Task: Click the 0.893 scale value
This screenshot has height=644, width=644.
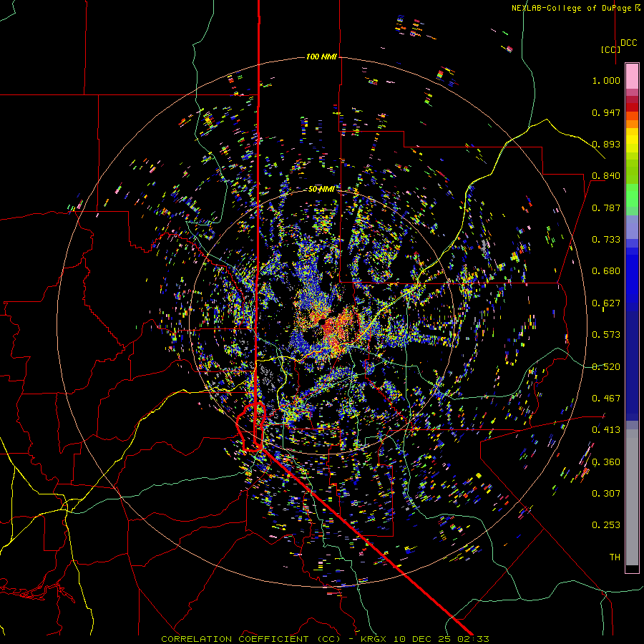Action: (x=606, y=144)
